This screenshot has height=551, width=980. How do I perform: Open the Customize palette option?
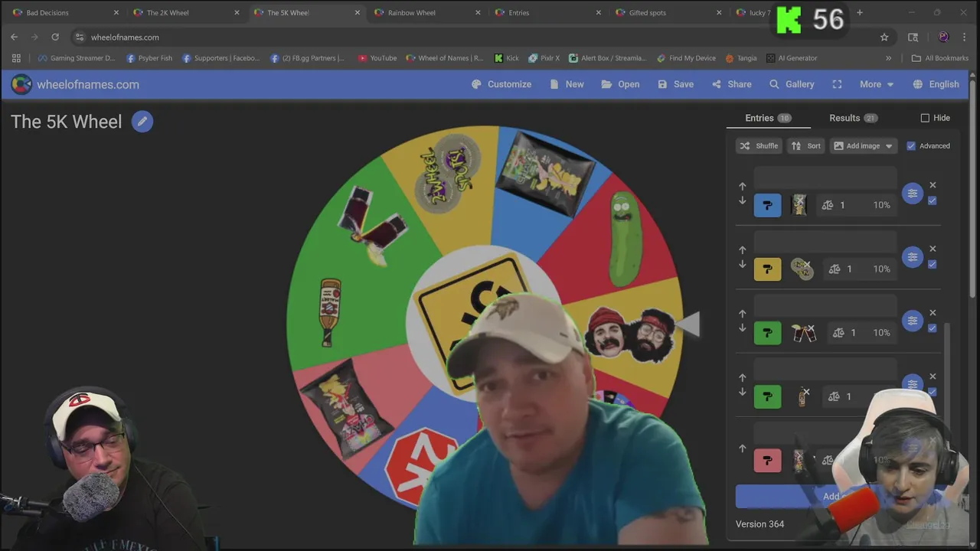(501, 84)
